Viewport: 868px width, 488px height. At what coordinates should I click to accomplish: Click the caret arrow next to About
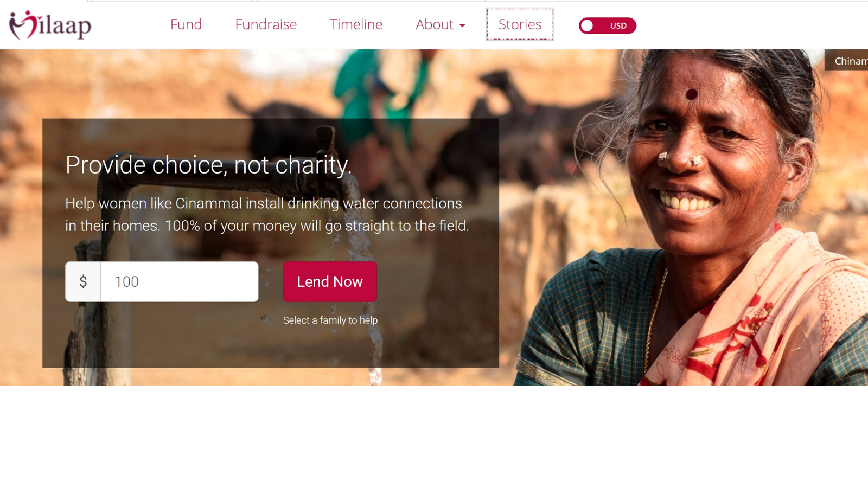pyautogui.click(x=462, y=25)
